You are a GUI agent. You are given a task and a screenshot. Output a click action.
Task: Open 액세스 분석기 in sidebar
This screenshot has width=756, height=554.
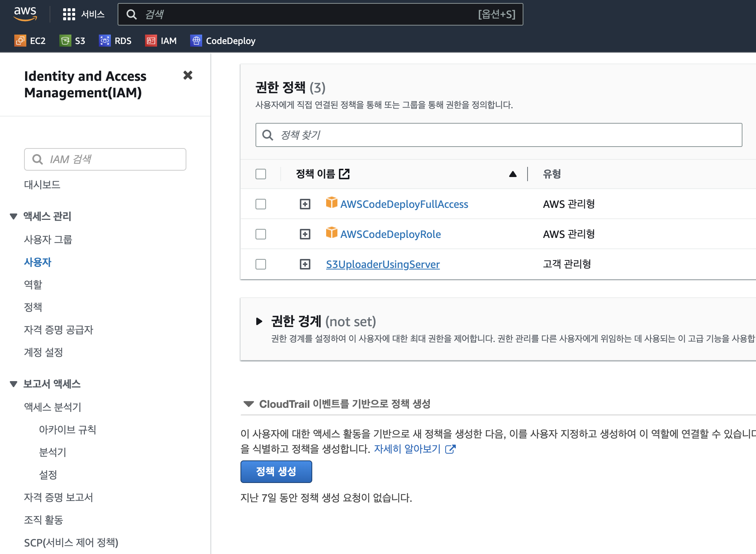[x=53, y=407]
